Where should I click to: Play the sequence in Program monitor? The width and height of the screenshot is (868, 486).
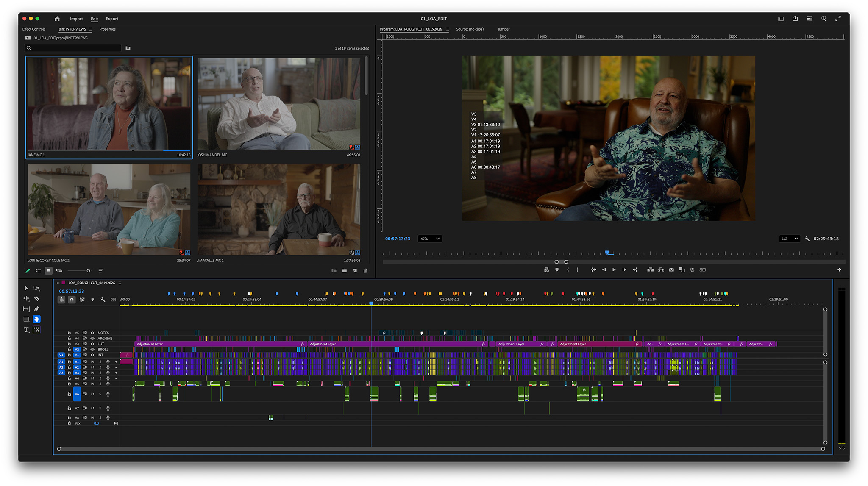coord(614,270)
